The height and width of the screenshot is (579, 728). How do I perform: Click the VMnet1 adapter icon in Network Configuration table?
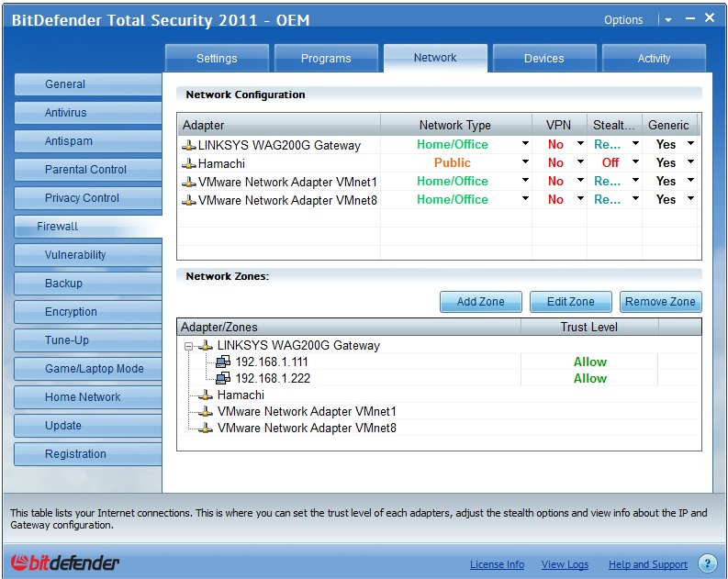coord(188,182)
